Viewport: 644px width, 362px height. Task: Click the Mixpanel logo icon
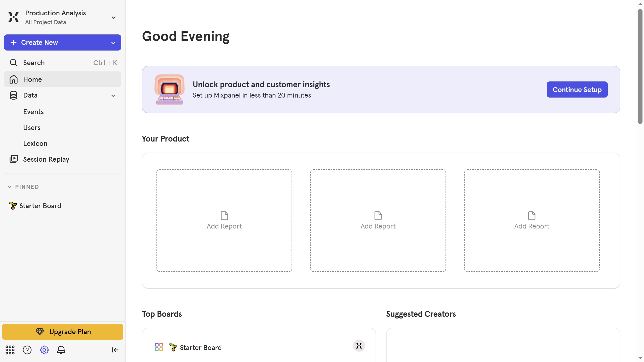pos(14,17)
